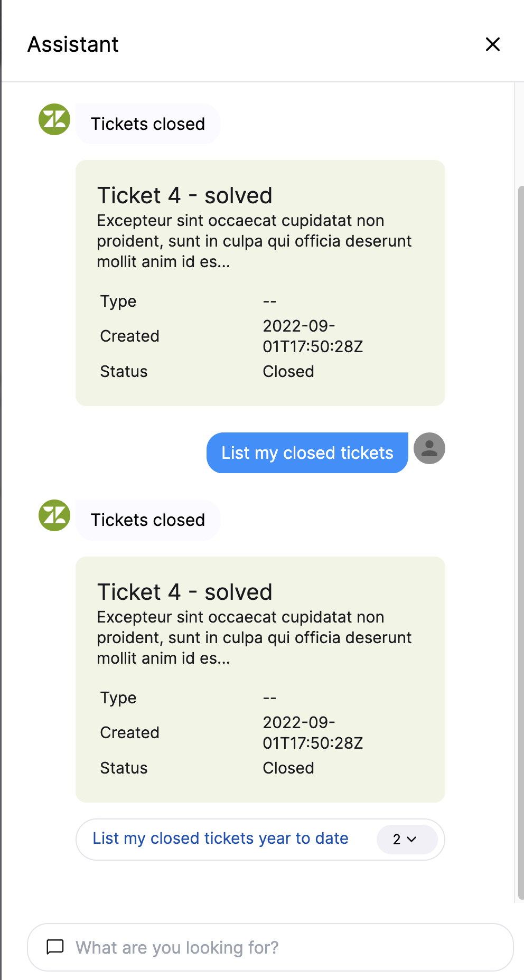Click the second green Zendesk avatar icon
The height and width of the screenshot is (980, 524).
tap(54, 515)
